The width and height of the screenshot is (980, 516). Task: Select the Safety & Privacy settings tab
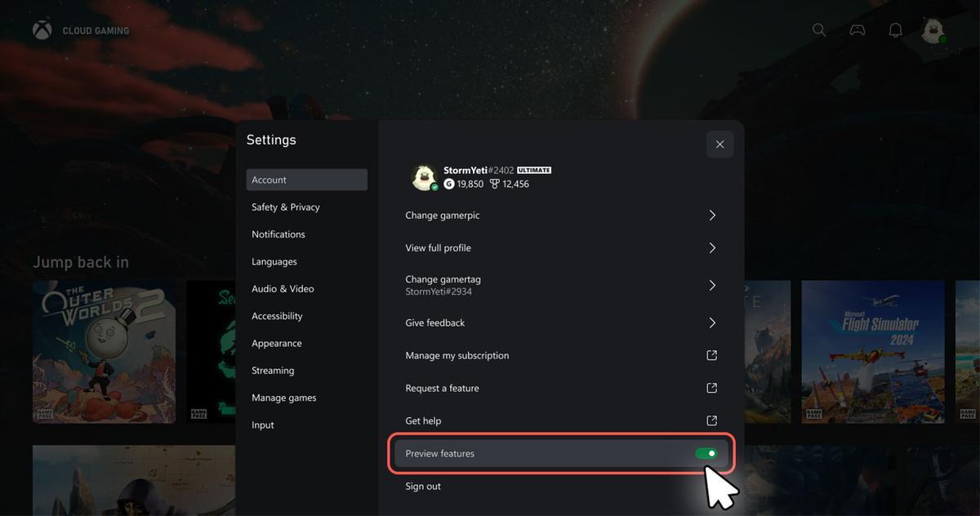[286, 207]
